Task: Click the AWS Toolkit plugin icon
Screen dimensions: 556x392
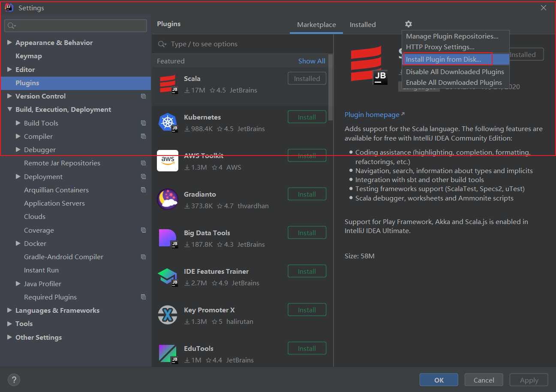Action: click(168, 161)
